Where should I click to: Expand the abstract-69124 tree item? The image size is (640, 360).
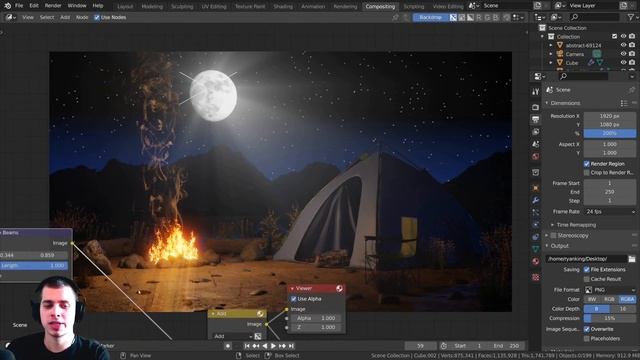tap(551, 45)
